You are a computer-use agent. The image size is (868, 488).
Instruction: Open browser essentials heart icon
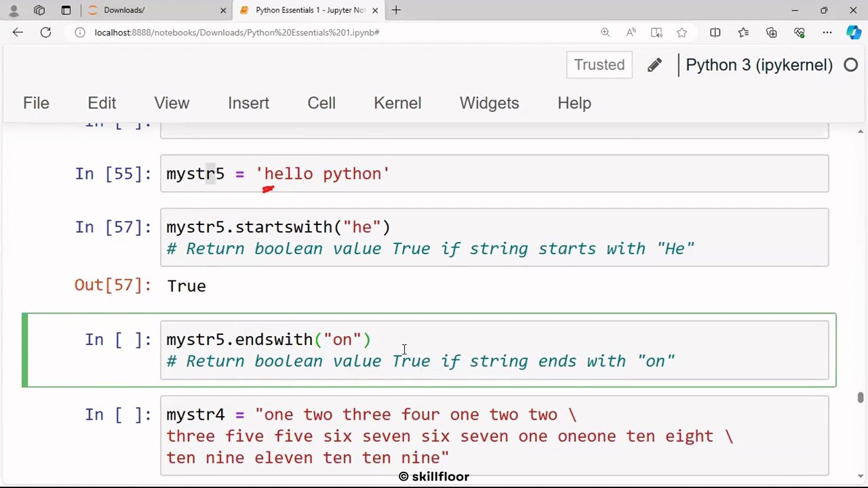click(799, 32)
